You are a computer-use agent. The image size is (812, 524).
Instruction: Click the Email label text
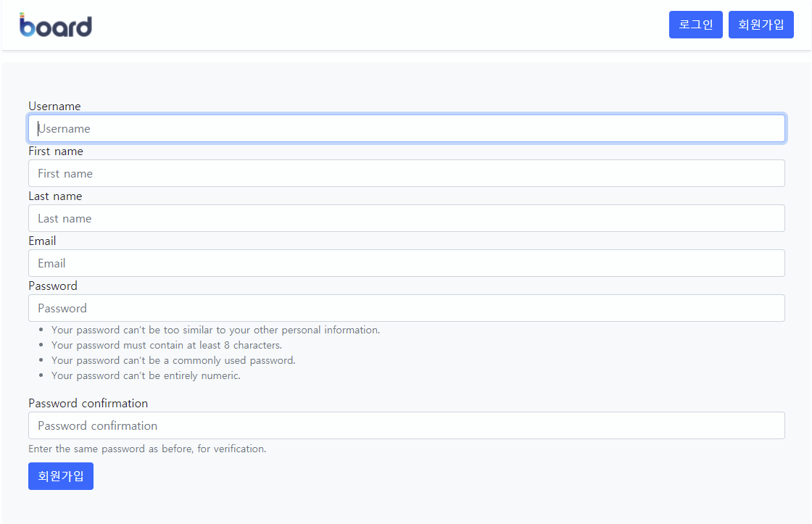(x=42, y=241)
